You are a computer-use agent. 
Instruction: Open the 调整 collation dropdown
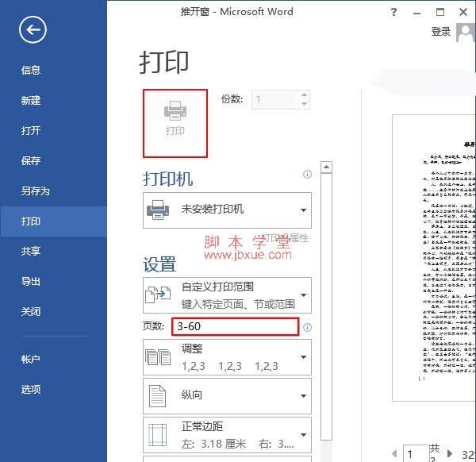[227, 357]
